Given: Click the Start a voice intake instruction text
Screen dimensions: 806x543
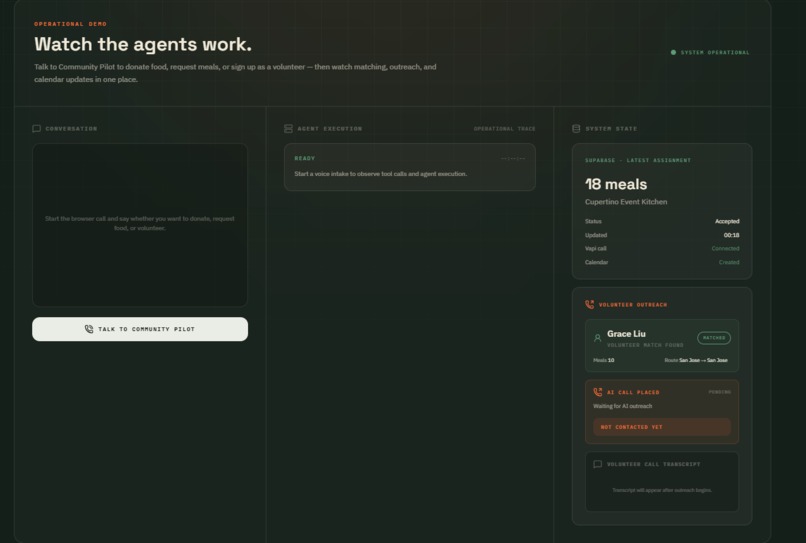Looking at the screenshot, I should pyautogui.click(x=380, y=174).
